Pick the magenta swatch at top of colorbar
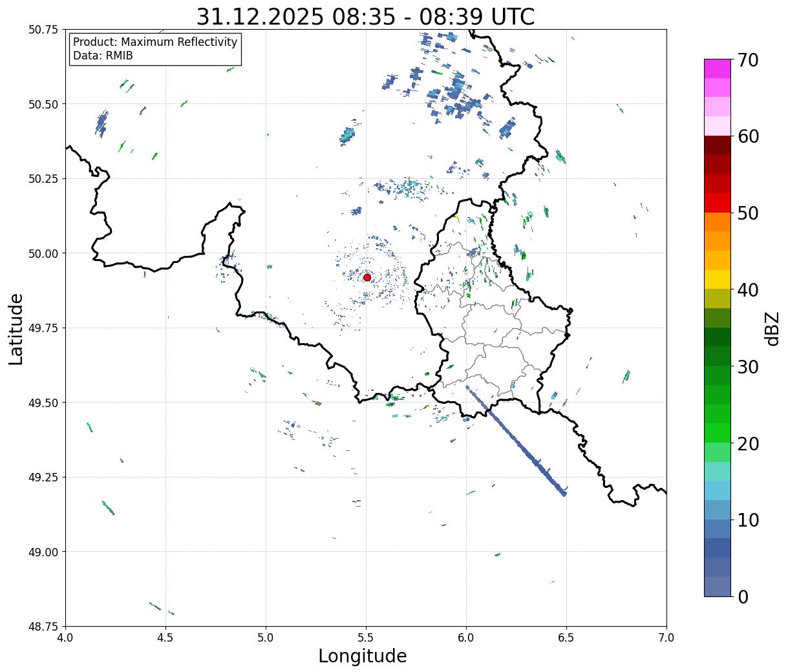788x672 pixels. pos(718,68)
